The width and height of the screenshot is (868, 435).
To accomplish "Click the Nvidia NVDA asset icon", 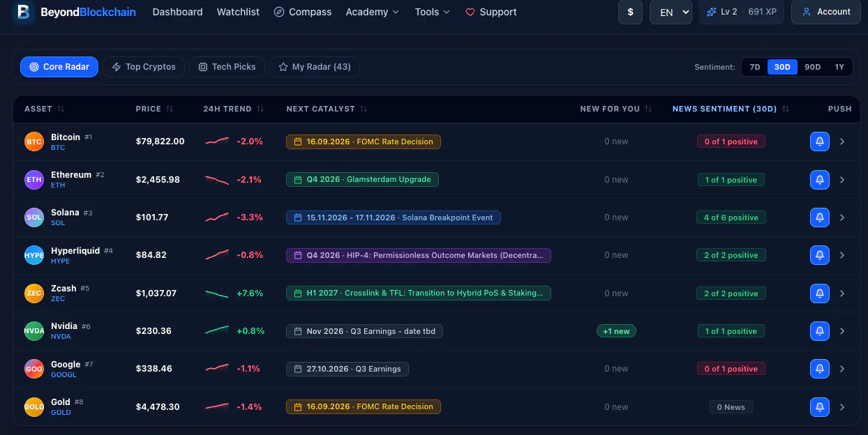I will tap(34, 331).
